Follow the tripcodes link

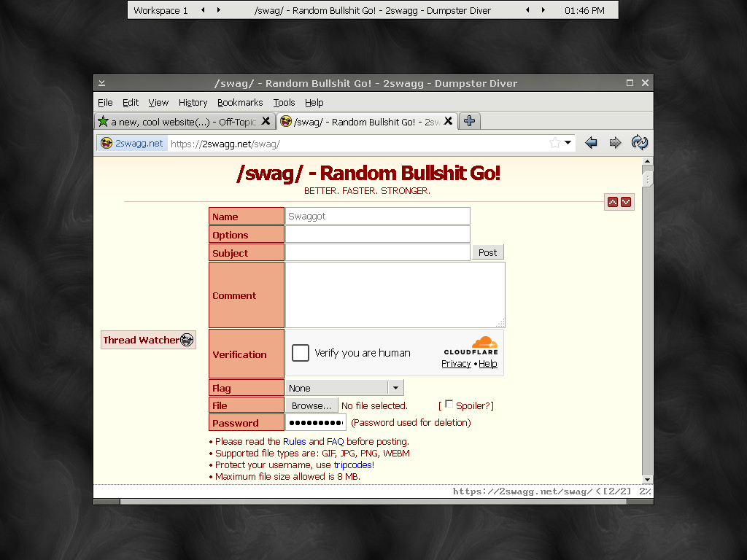click(x=352, y=464)
